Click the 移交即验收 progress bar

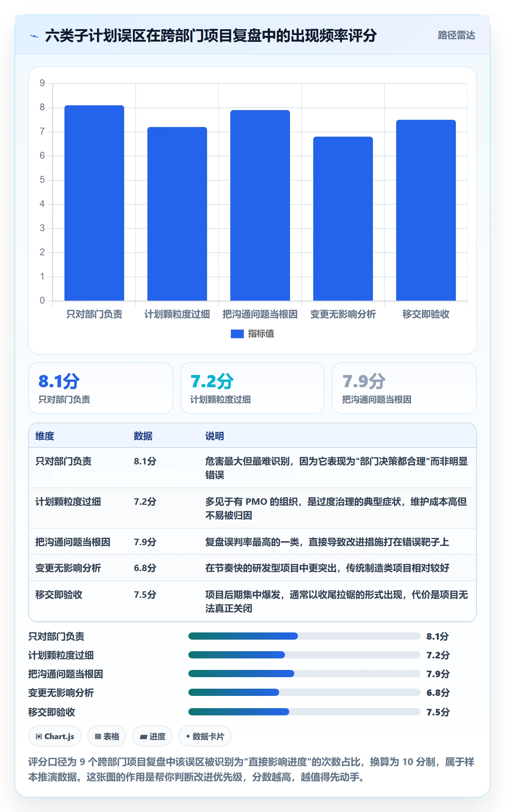[304, 712]
